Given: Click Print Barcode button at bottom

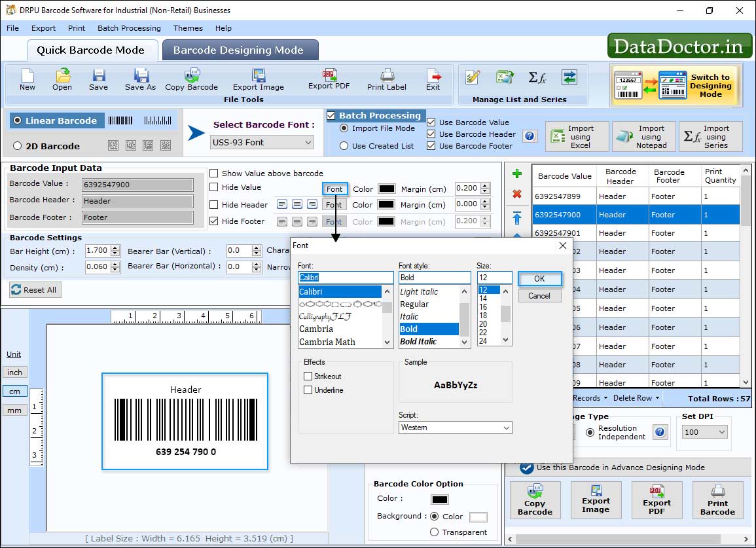Looking at the screenshot, I should [717, 500].
